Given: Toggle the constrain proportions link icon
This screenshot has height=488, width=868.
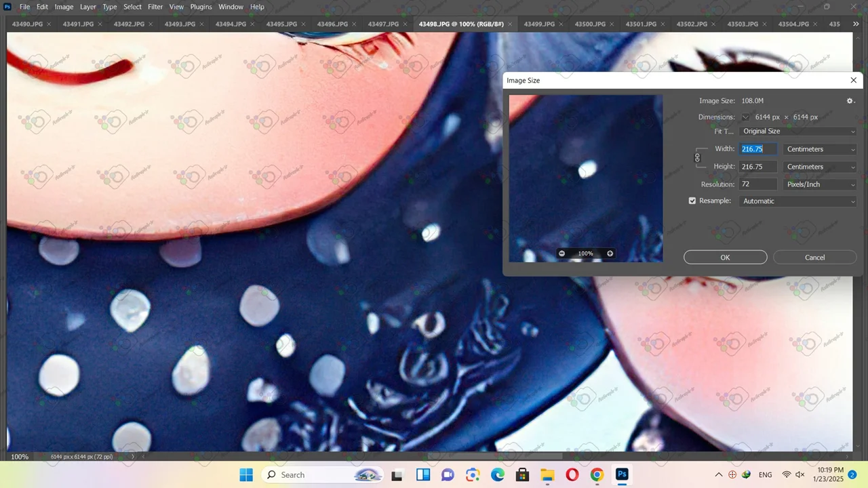Looking at the screenshot, I should 697,158.
